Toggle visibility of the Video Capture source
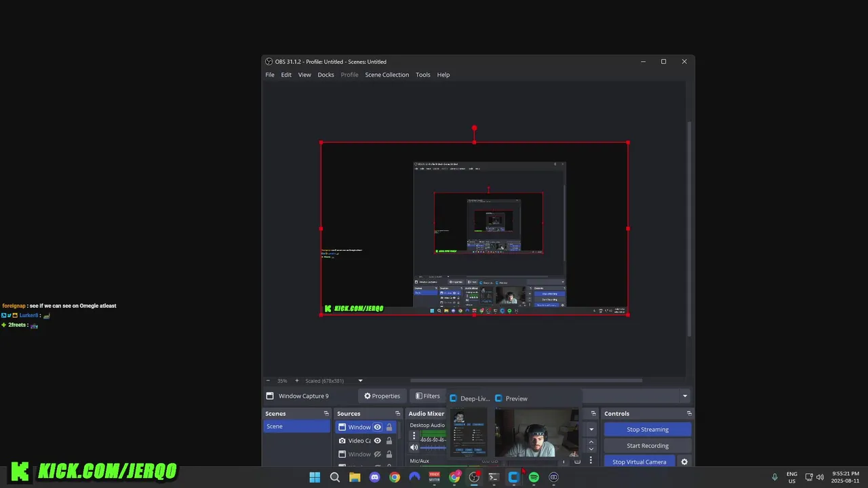This screenshot has height=488, width=868. pyautogui.click(x=378, y=441)
